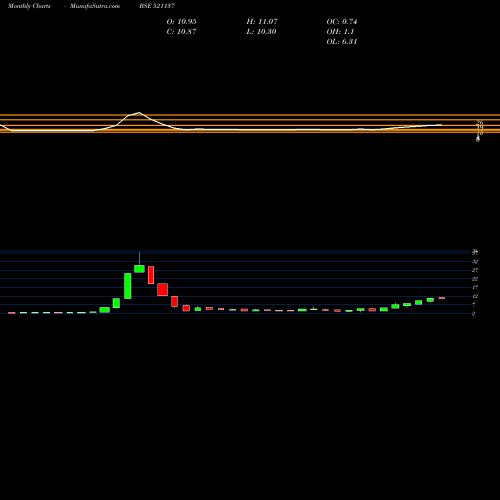Click the '27' price axis label
Viewport: 500px width, 500px height.
[475, 270]
